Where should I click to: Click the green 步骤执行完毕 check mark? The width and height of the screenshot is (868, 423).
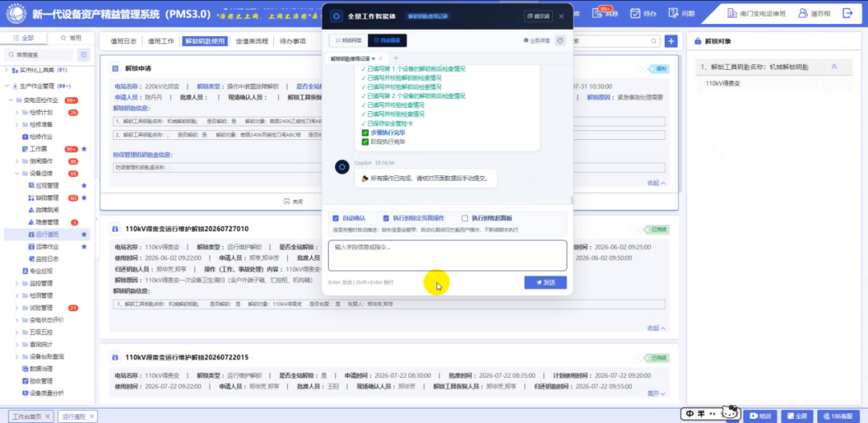coord(365,133)
